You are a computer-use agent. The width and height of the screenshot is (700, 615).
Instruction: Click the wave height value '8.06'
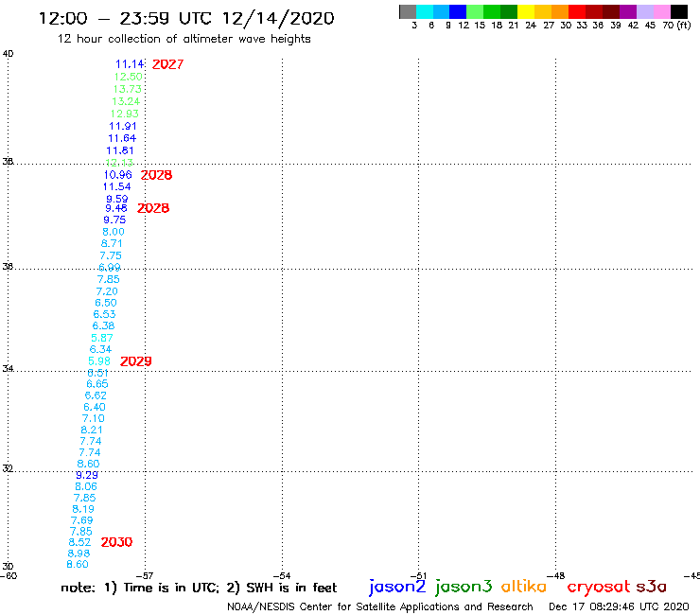pos(86,486)
